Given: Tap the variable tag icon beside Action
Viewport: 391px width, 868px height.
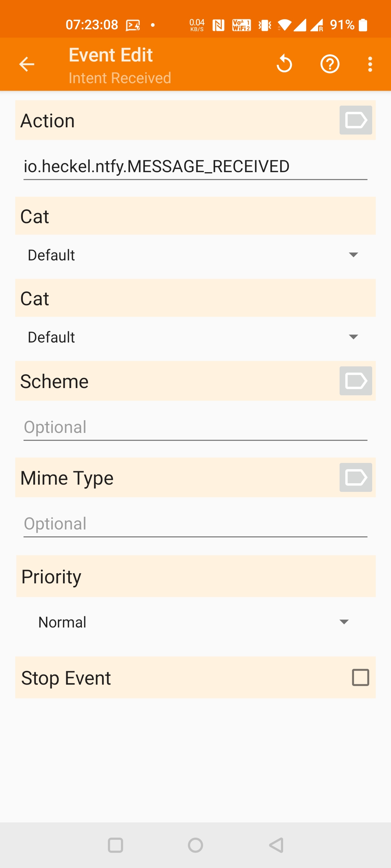Looking at the screenshot, I should (356, 120).
